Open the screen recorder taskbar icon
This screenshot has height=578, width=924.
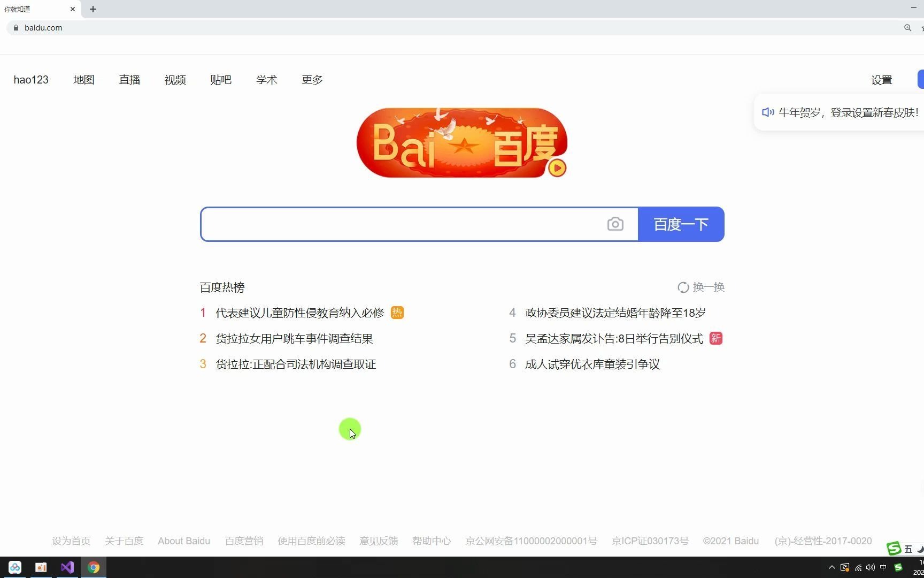pos(41,567)
